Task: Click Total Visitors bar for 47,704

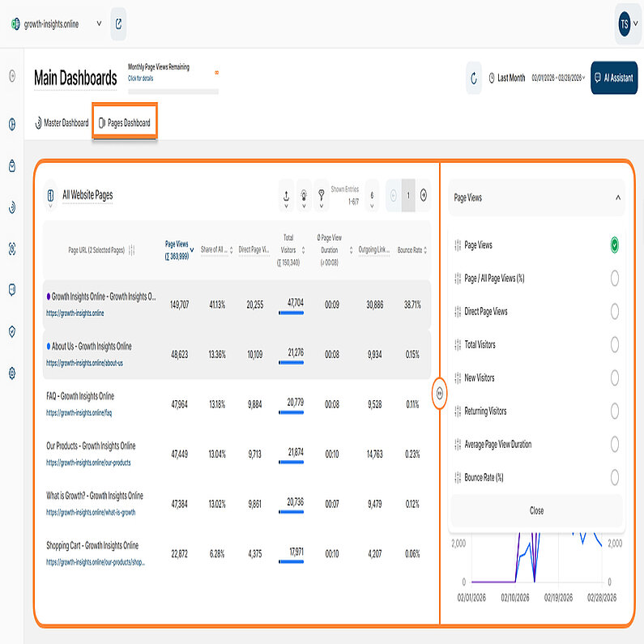Action: (291, 313)
